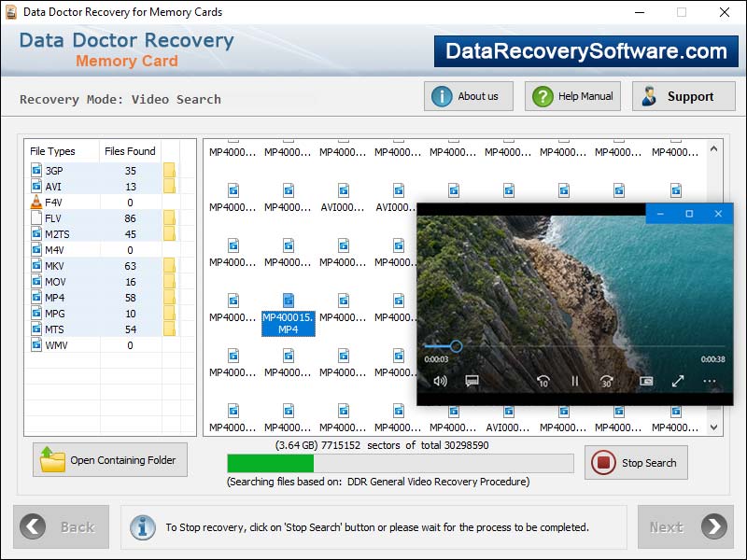Image resolution: width=747 pixels, height=560 pixels.
Task: Skip back 10 seconds in the video
Action: (542, 381)
